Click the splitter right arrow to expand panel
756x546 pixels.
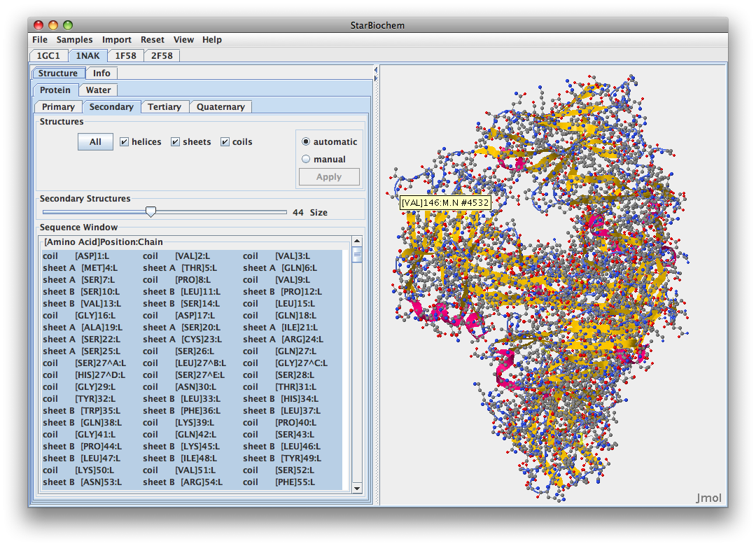[376, 78]
